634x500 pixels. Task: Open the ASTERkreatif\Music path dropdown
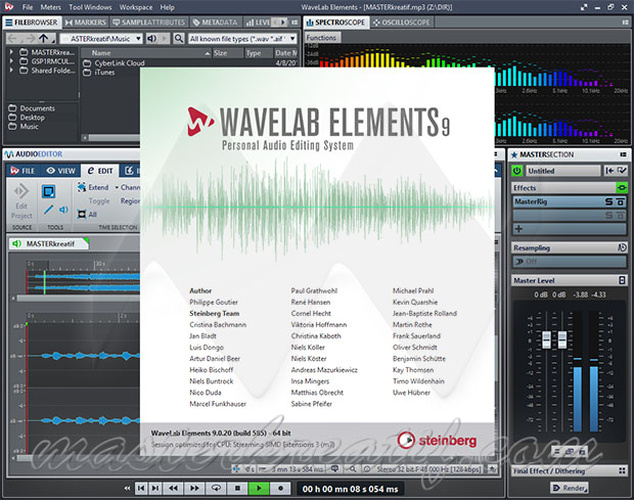pyautogui.click(x=101, y=39)
